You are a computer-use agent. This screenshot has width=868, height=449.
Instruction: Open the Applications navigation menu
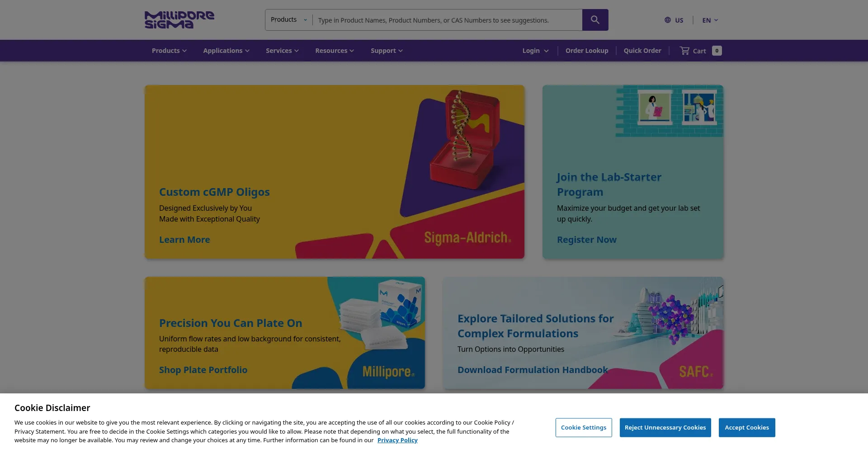coord(226,51)
